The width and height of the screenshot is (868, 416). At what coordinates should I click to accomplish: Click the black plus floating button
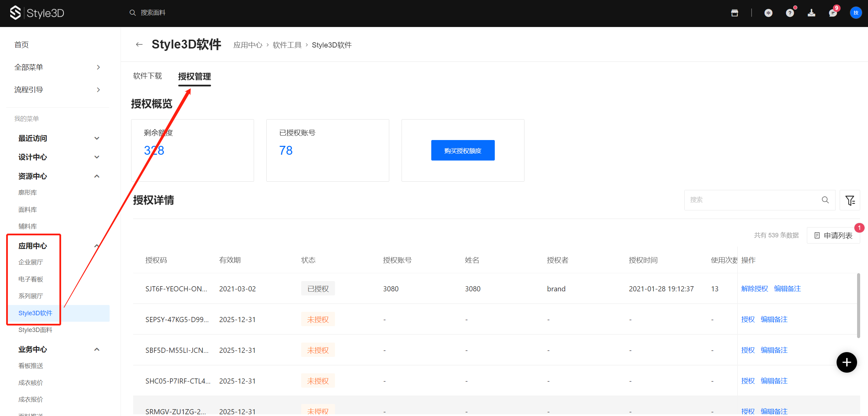(x=846, y=362)
